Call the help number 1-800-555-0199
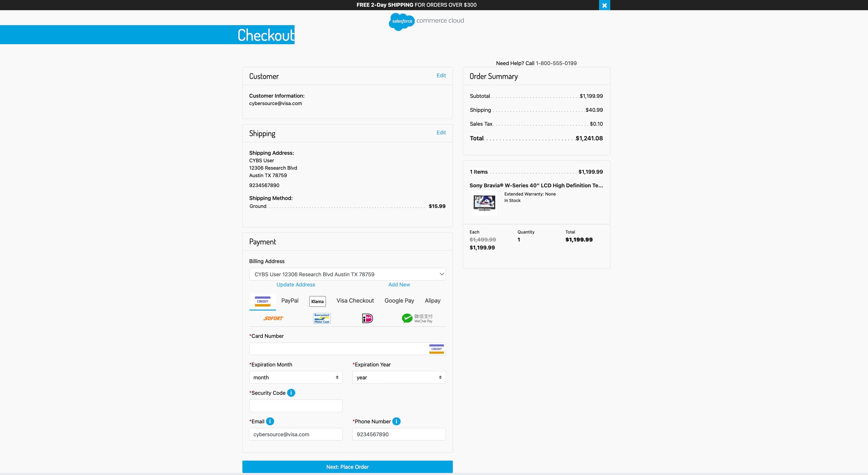 click(x=556, y=63)
